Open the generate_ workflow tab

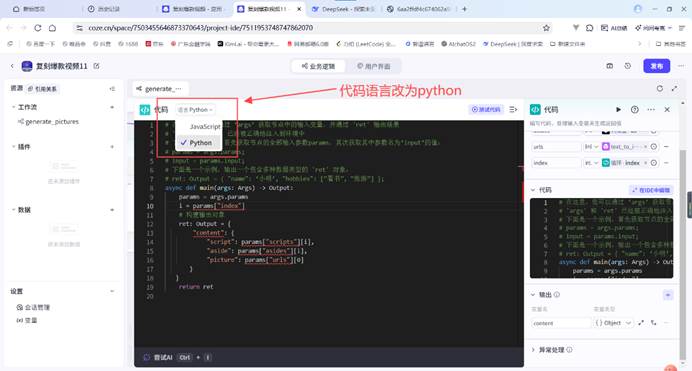pos(160,89)
